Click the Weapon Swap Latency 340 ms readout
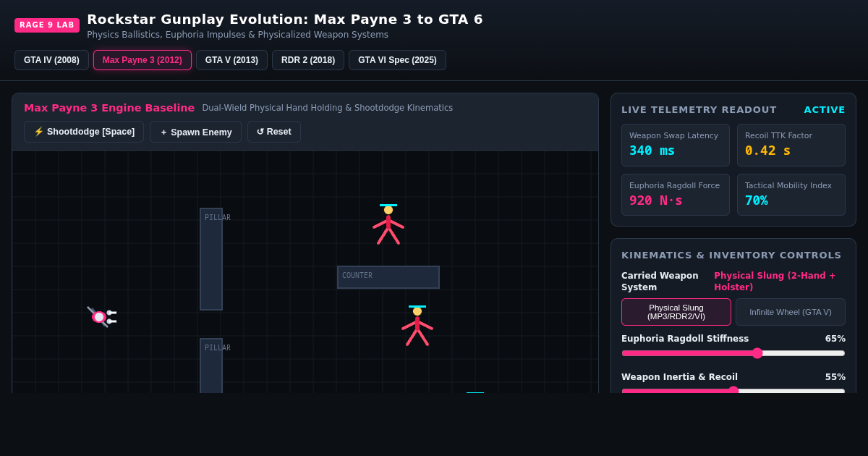Image resolution: width=868 pixels, height=456 pixels. (x=676, y=143)
